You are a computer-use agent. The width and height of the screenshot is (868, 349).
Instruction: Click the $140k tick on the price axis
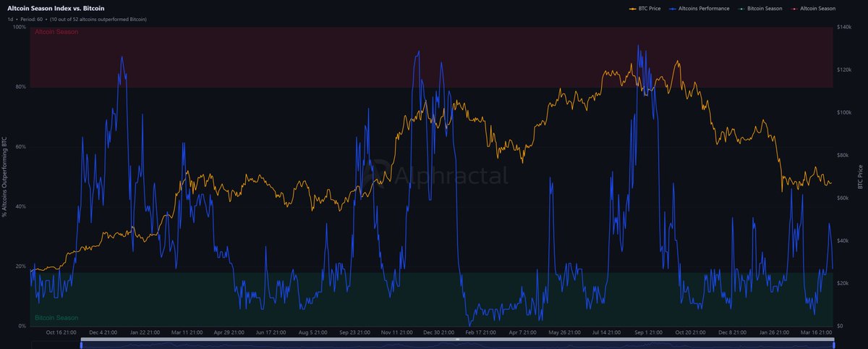click(x=844, y=27)
